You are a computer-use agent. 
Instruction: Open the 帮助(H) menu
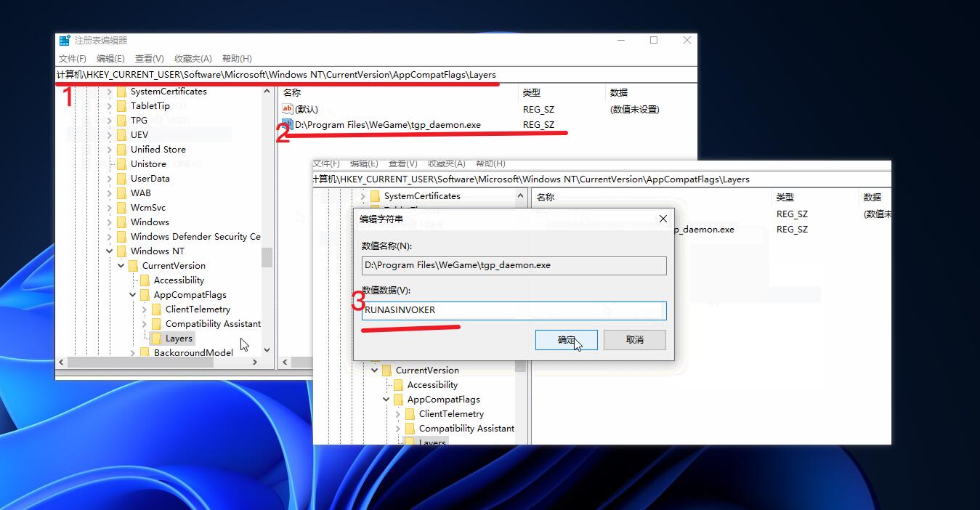(x=237, y=59)
